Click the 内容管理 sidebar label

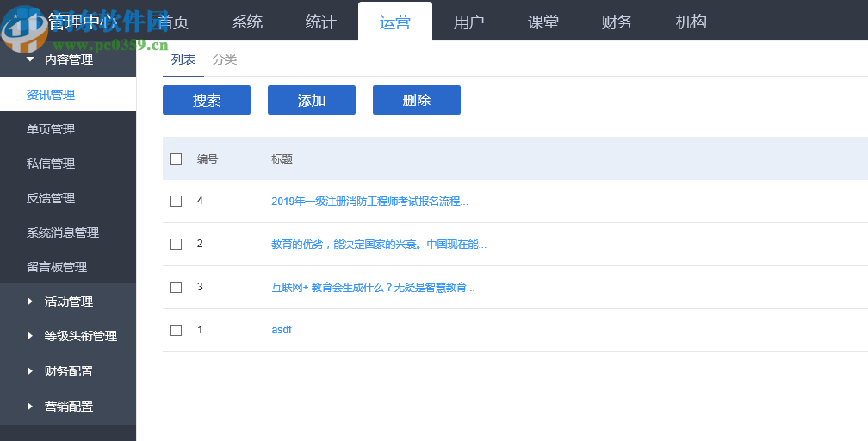point(69,59)
